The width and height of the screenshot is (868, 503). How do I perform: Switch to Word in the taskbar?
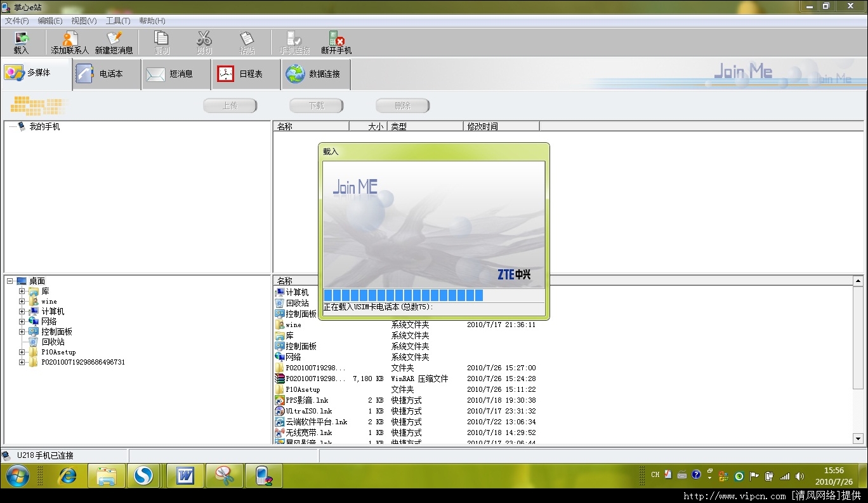coord(185,476)
